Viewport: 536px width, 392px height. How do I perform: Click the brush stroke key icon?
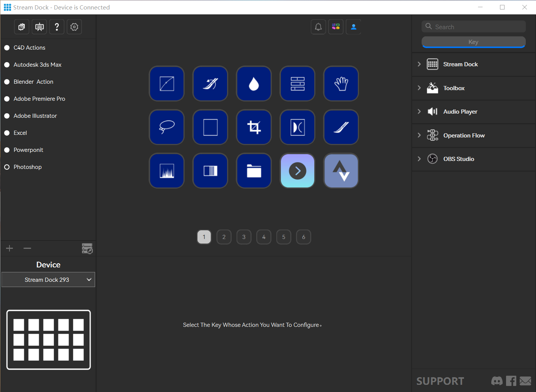(341, 127)
